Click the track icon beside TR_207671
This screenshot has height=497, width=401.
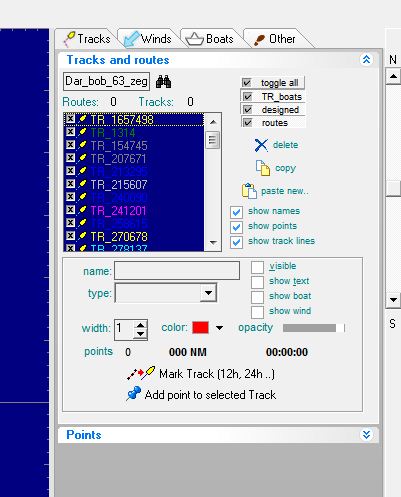(82, 158)
